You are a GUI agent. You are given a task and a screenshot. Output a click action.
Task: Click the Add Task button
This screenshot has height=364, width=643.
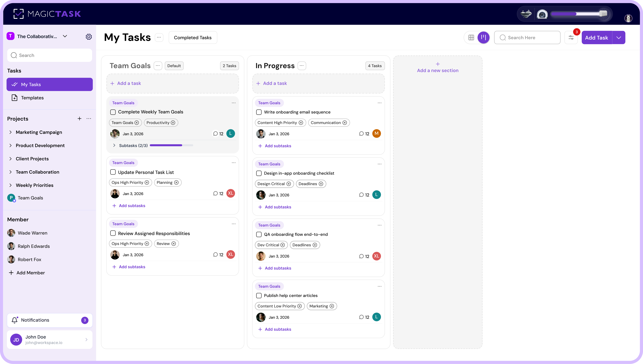pos(597,37)
